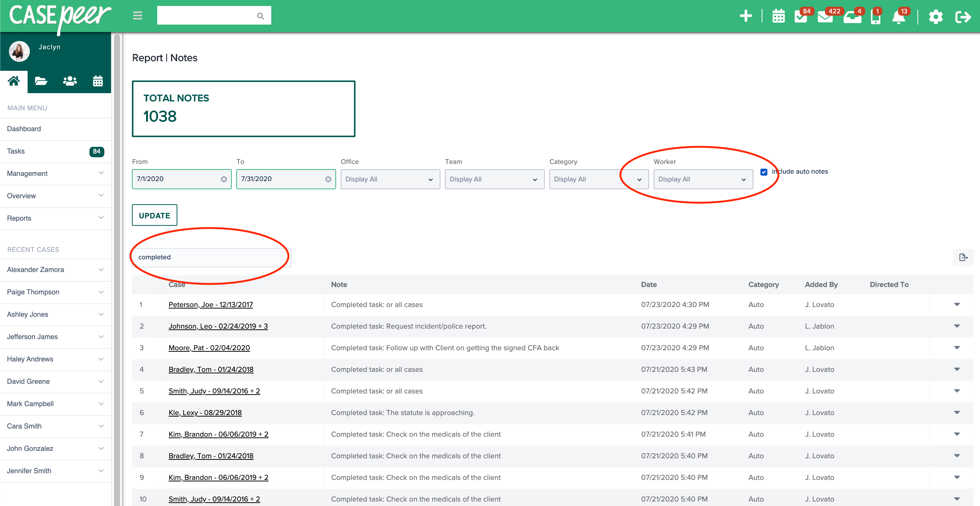Check the notifications bell with 13 alerts

pos(899,17)
